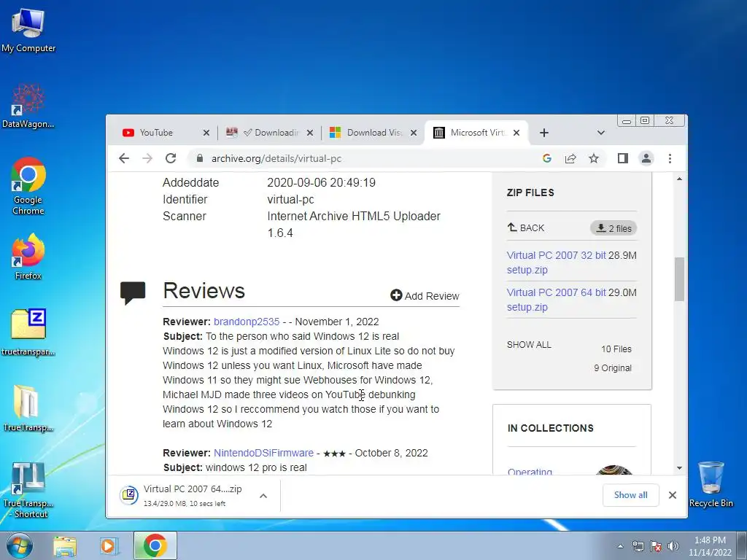The width and height of the screenshot is (747, 560).
Task: Select the Microsoft Virtual PC tab
Action: coord(476,133)
